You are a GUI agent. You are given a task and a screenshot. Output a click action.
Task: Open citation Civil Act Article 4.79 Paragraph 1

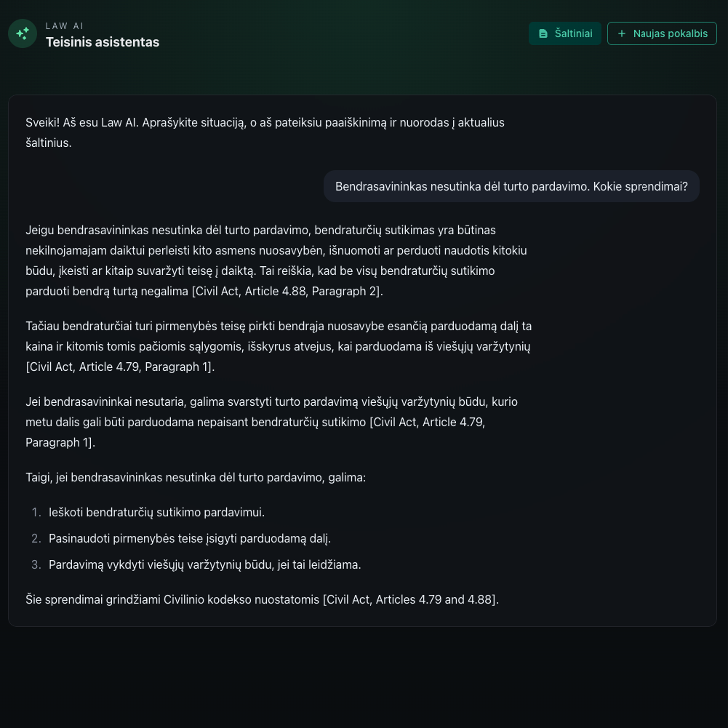119,367
